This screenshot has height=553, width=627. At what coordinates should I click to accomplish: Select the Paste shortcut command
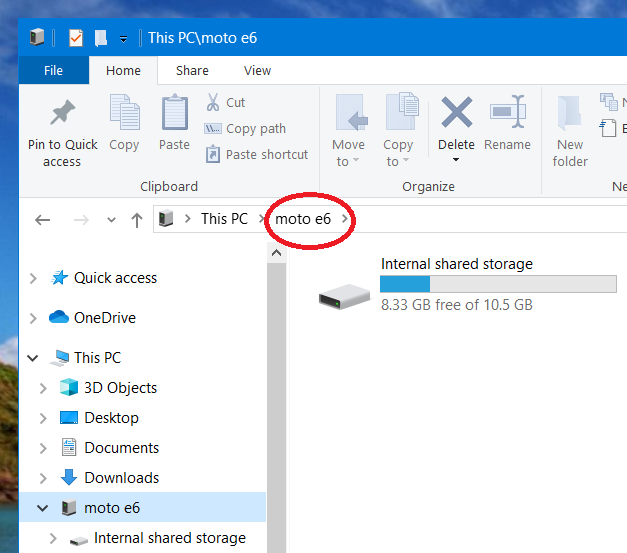pos(257,155)
